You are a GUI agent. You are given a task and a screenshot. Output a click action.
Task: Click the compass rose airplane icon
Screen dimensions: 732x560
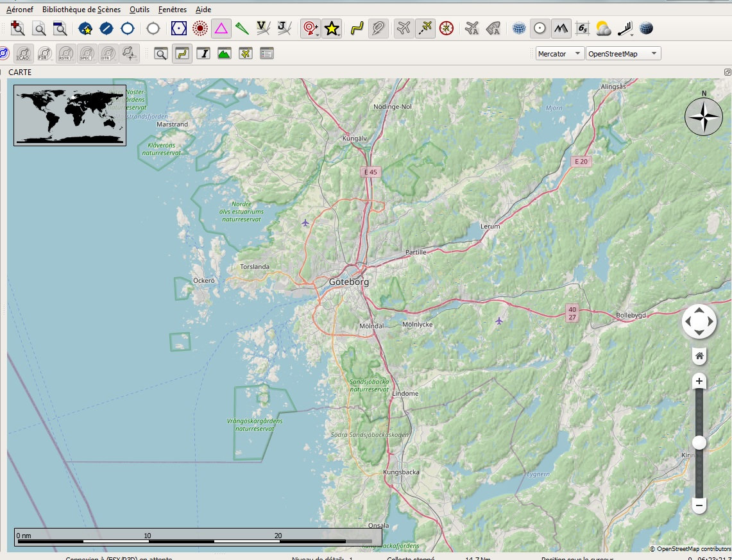click(x=447, y=28)
